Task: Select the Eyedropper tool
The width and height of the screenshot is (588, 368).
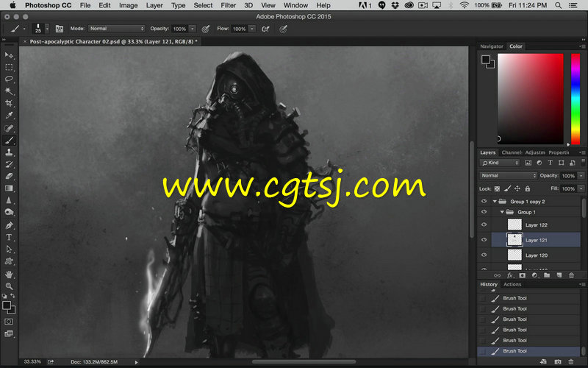Action: [9, 116]
